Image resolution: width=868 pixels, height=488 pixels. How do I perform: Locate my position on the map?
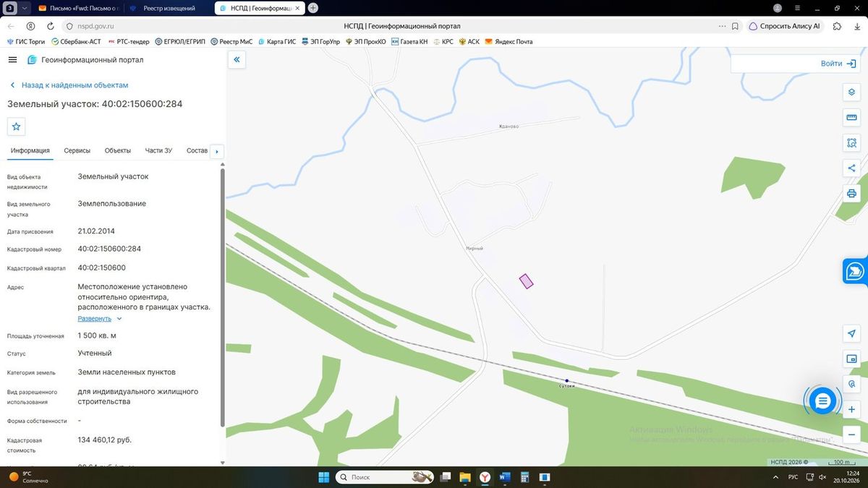[851, 333]
